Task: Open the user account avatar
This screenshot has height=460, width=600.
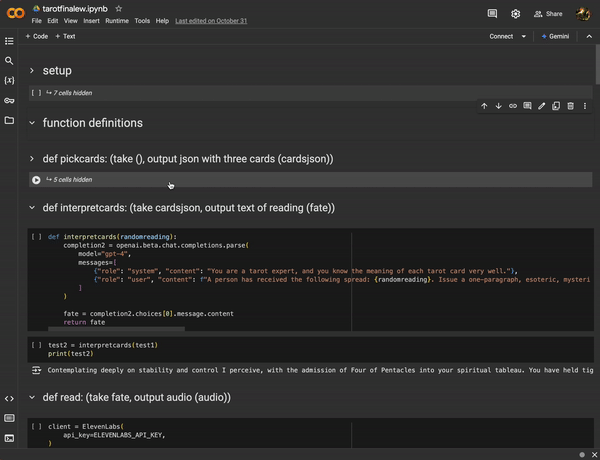Action: click(x=583, y=14)
